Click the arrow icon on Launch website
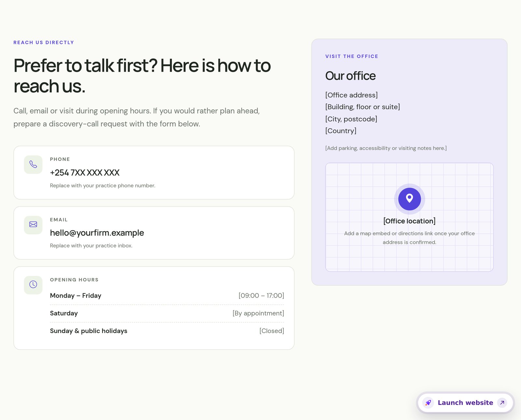This screenshot has width=521, height=420. click(502, 403)
